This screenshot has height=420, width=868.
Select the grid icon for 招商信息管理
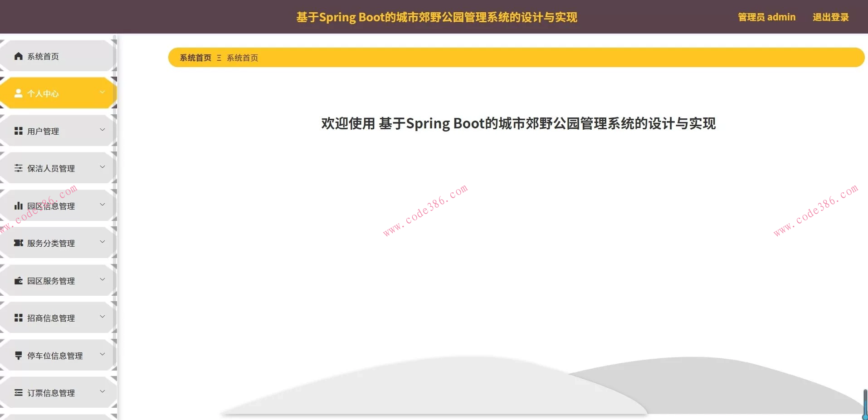tap(18, 317)
